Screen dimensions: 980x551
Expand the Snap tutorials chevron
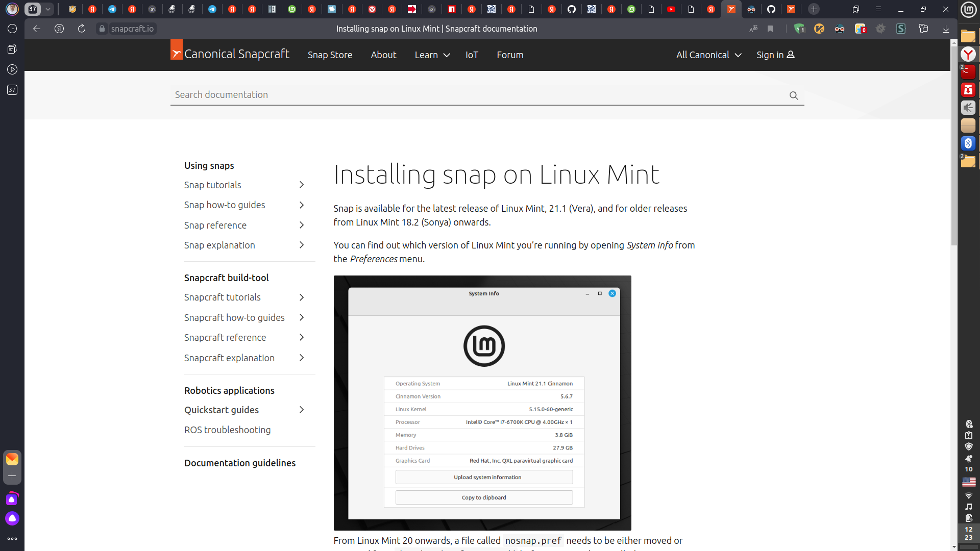click(x=302, y=185)
